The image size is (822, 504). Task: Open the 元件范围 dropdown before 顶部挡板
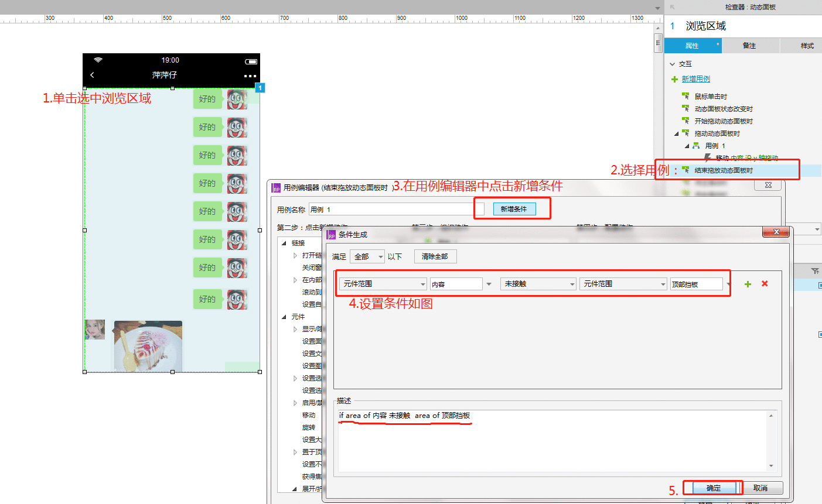pos(623,284)
